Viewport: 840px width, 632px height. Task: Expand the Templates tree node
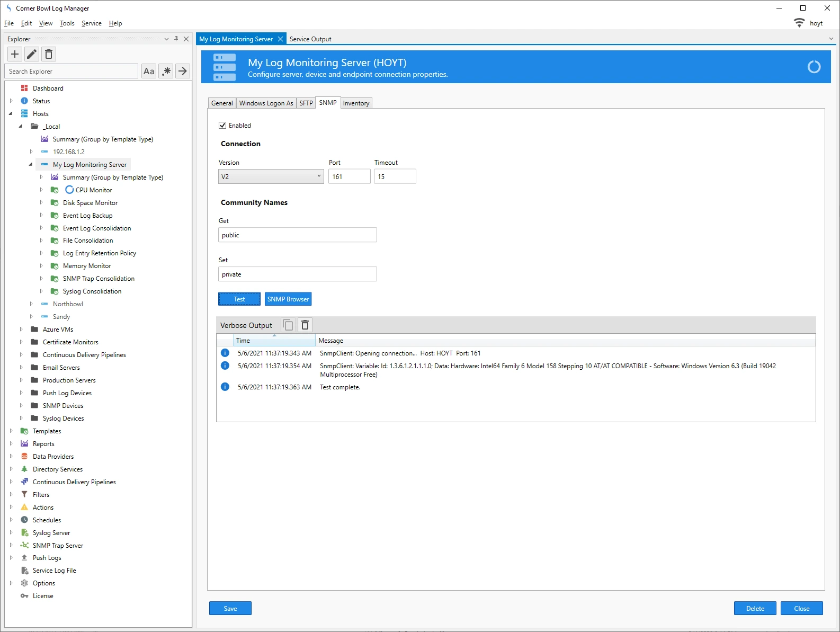[11, 431]
